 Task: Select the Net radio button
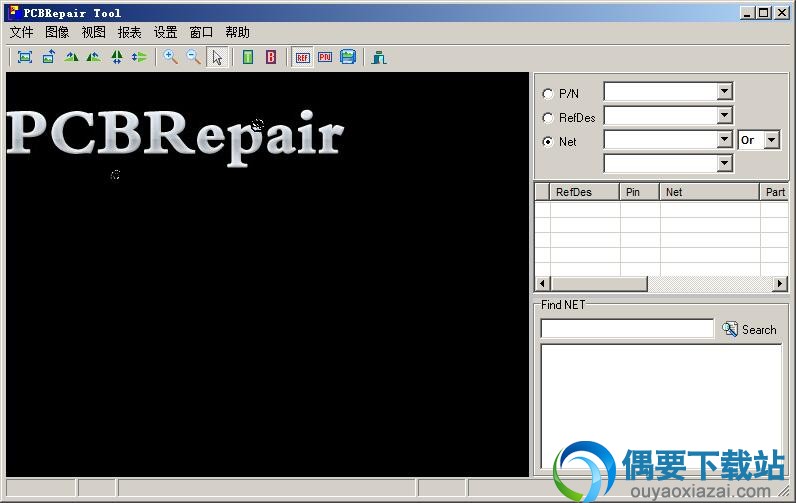(x=548, y=142)
